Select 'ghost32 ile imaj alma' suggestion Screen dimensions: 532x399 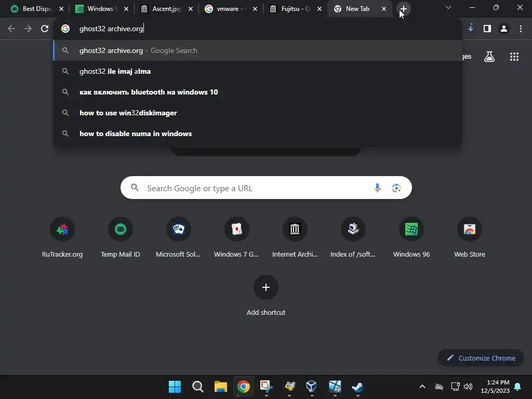(x=258, y=71)
